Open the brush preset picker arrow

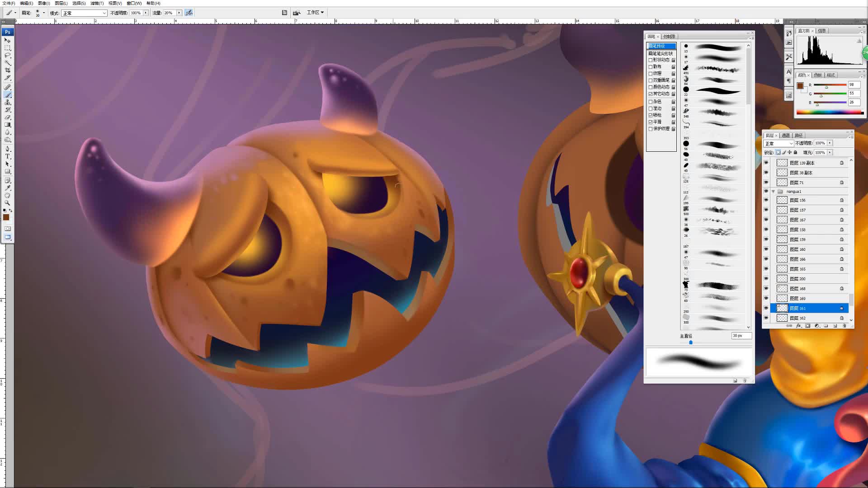click(44, 13)
